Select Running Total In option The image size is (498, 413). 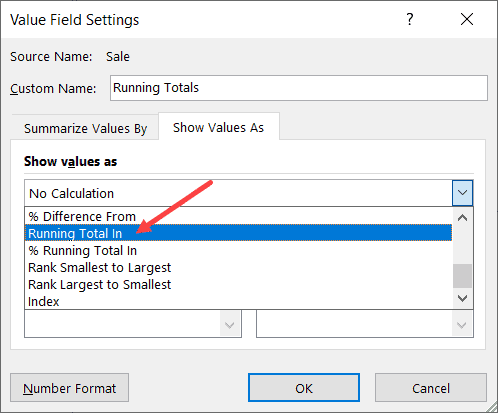[238, 233]
